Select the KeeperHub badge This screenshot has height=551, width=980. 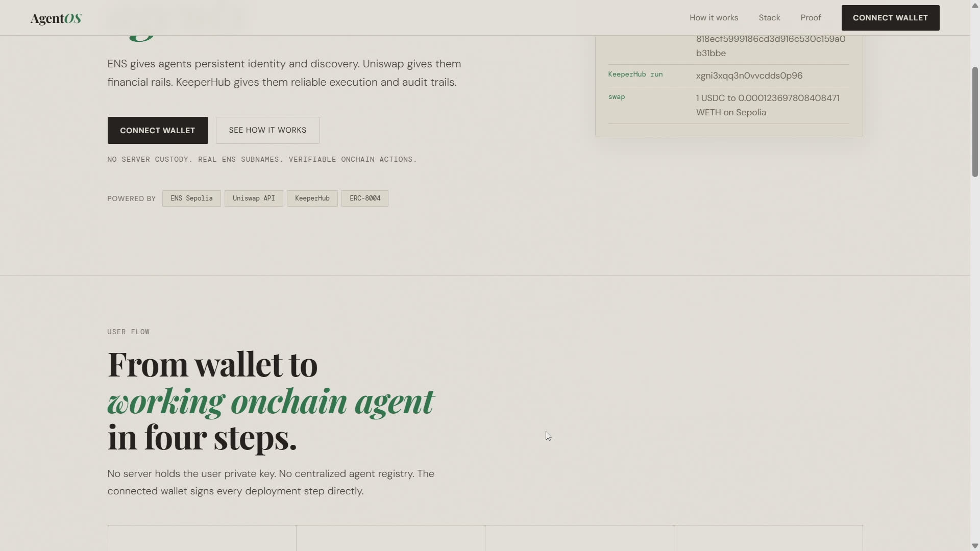pyautogui.click(x=312, y=198)
